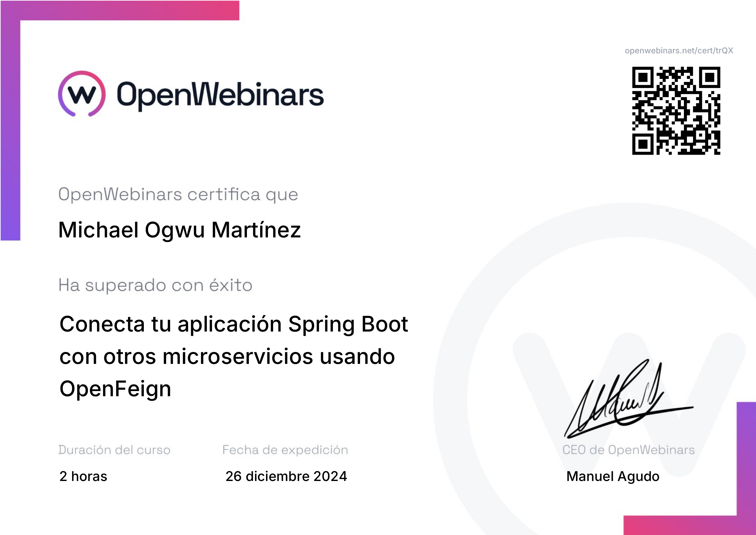Select the text "OpenWebinars certifica que"

178,195
